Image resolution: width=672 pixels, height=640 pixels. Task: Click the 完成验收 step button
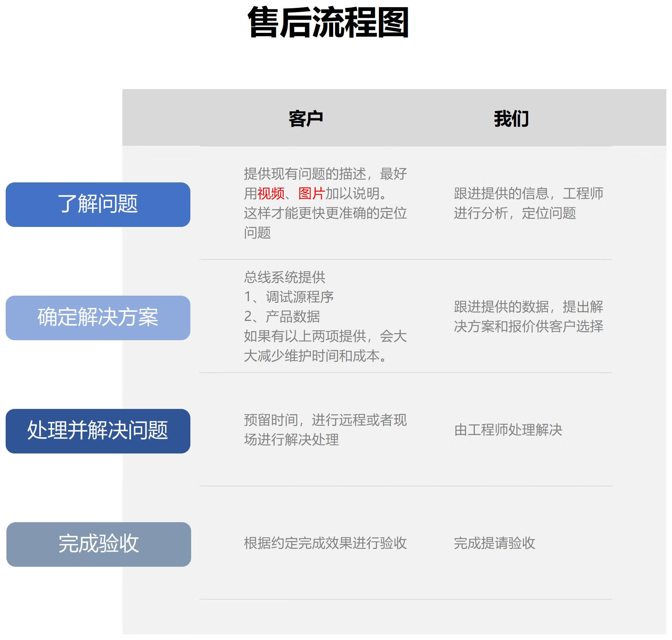click(x=99, y=544)
